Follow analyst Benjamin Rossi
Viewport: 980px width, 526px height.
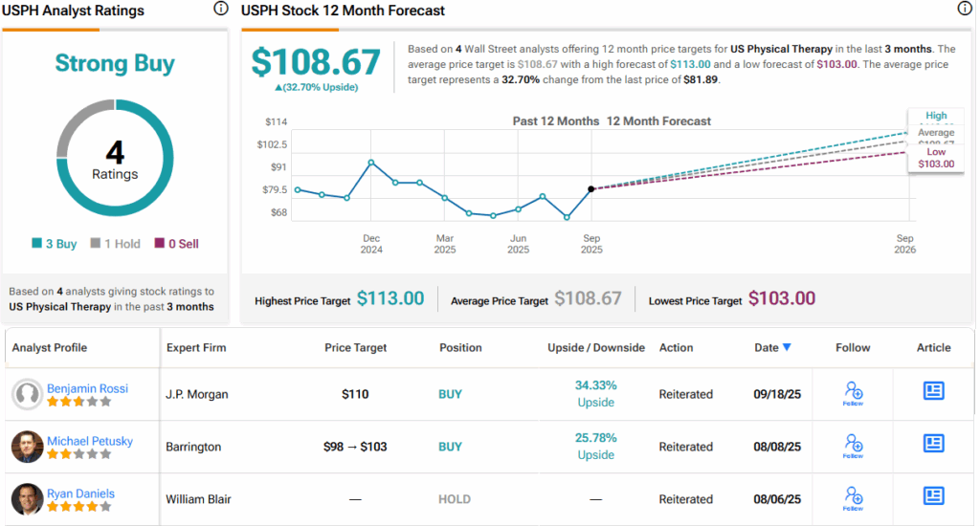pos(853,393)
